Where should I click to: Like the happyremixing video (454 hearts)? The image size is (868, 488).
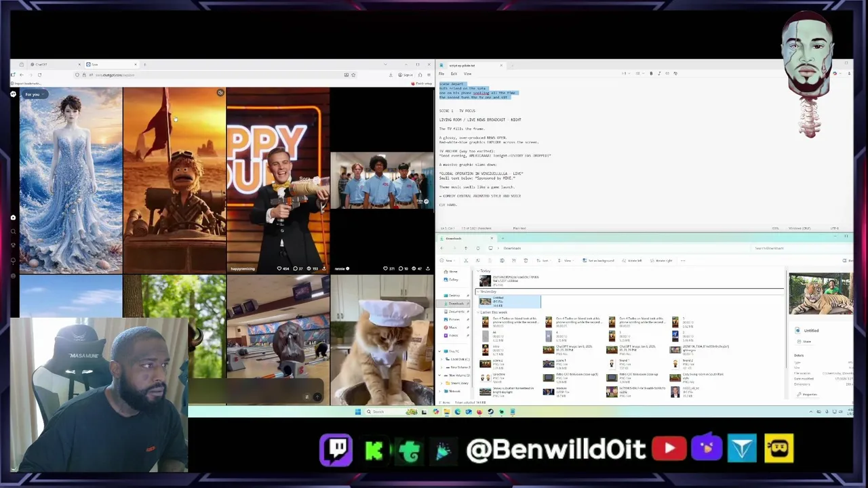coord(283,268)
